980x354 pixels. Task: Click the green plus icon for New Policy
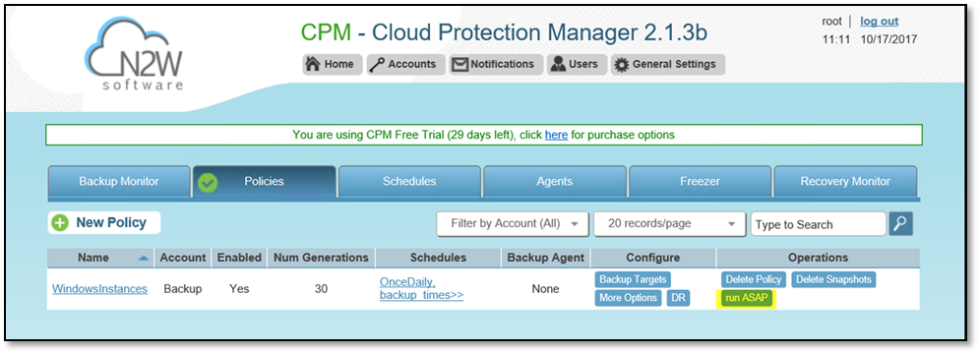(60, 223)
